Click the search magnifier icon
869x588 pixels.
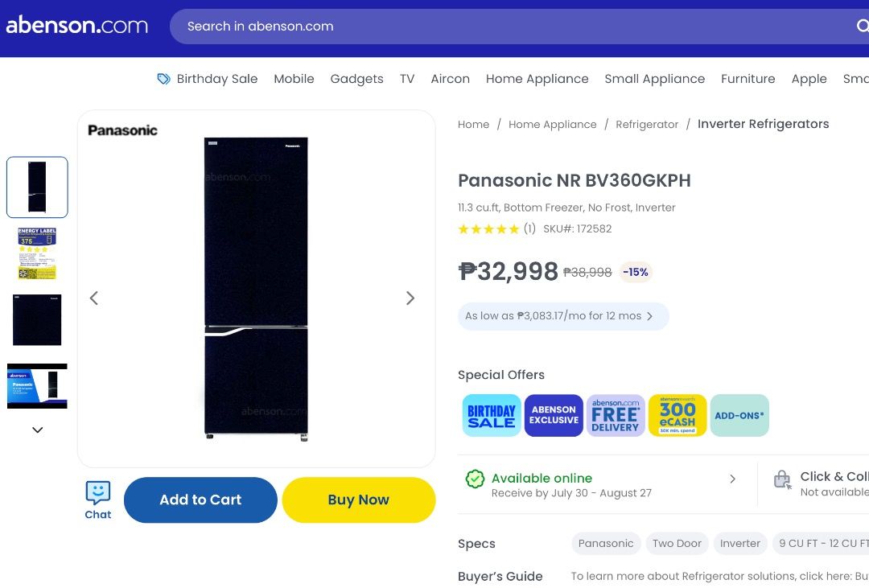coord(862,26)
